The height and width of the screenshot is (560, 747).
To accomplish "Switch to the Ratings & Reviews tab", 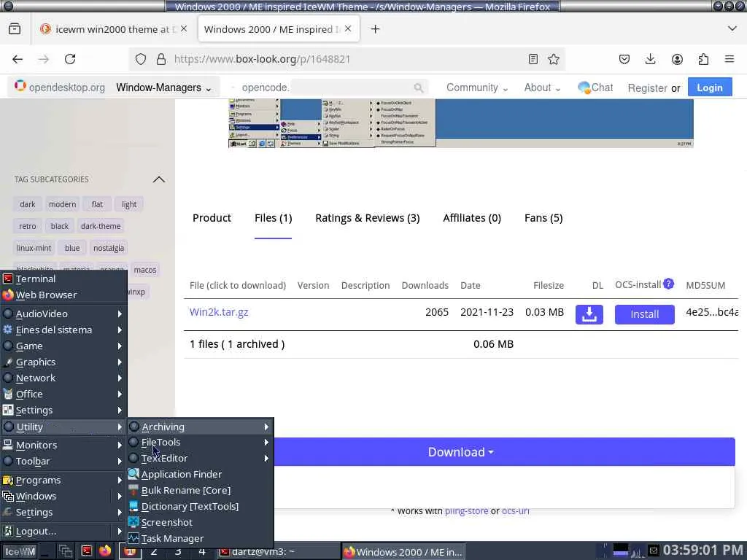I will tap(368, 218).
